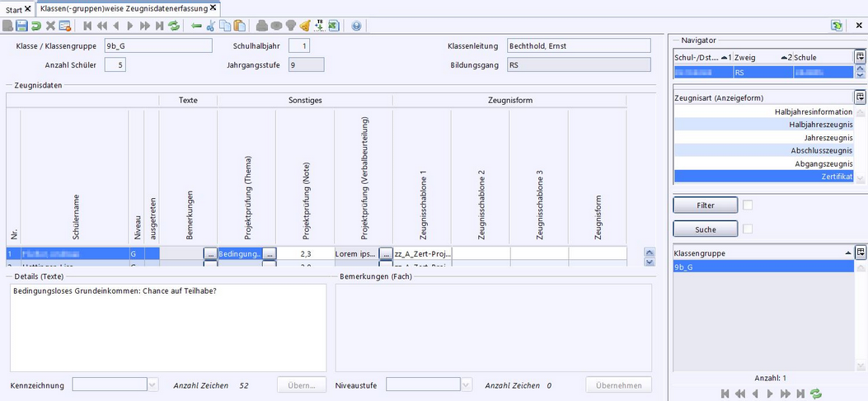Go back one page in top toolbar
868x401 pixels.
pyautogui.click(x=102, y=26)
